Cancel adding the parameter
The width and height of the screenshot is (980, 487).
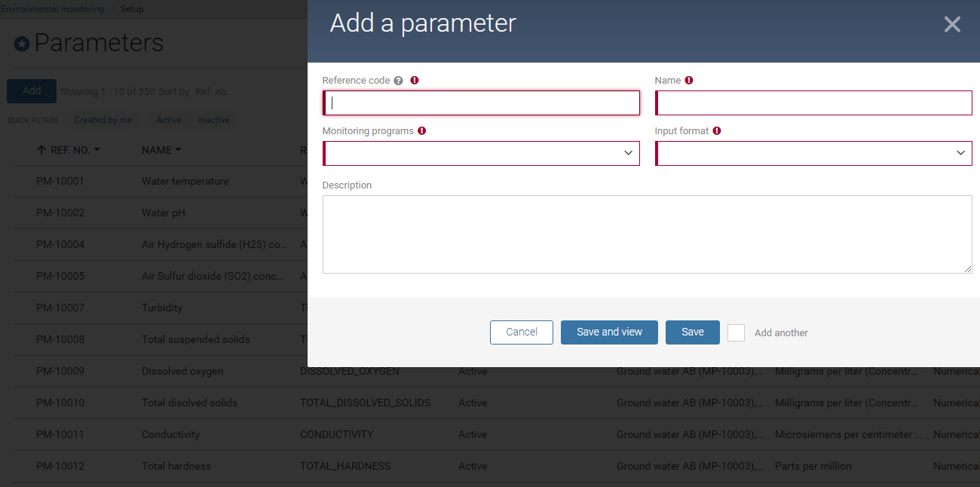click(x=522, y=332)
